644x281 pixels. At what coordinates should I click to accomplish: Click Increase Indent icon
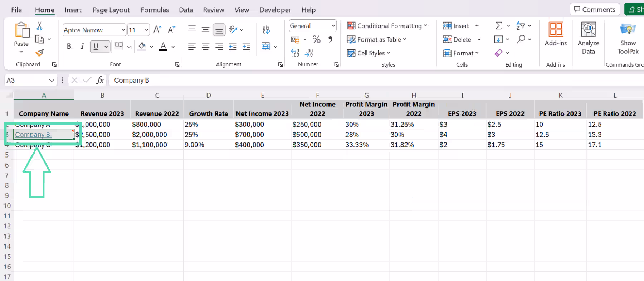(247, 46)
